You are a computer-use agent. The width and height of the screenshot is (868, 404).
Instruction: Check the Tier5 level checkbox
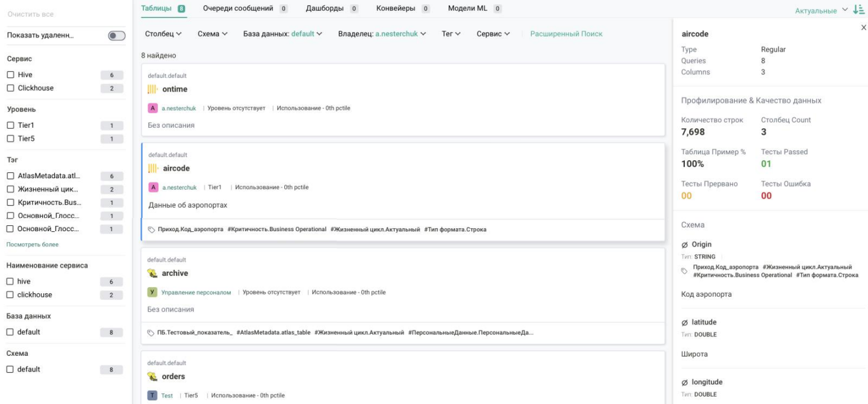[10, 138]
